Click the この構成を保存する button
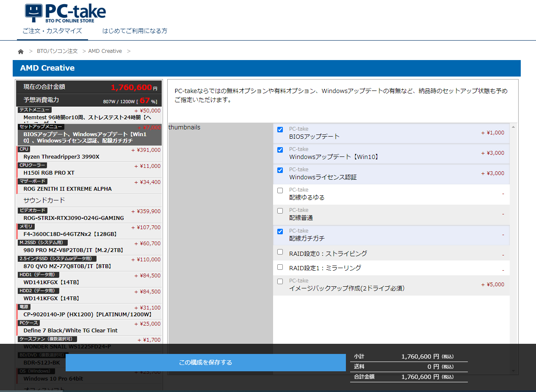 click(x=206, y=362)
